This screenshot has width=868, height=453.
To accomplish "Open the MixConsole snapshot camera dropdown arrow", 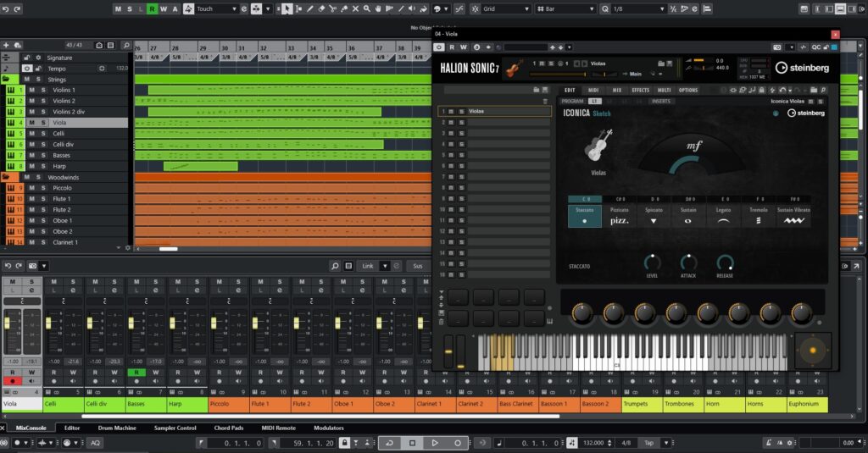I will coord(44,266).
